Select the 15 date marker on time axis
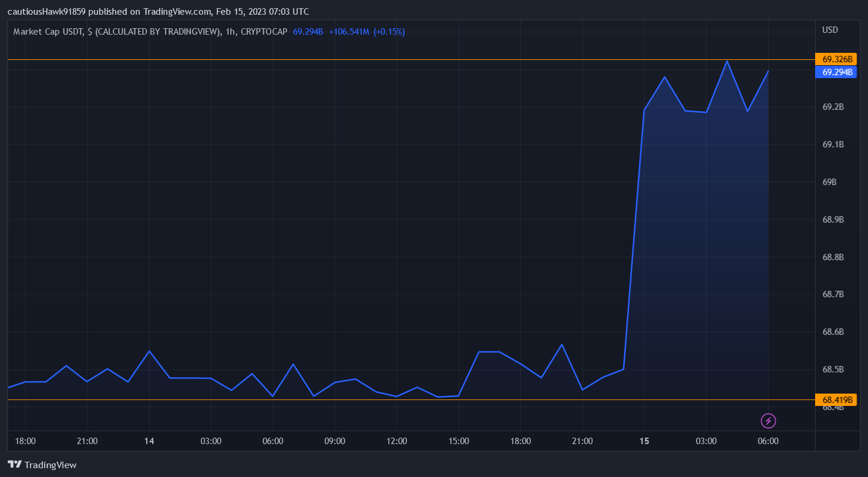The image size is (868, 477). pyautogui.click(x=644, y=441)
